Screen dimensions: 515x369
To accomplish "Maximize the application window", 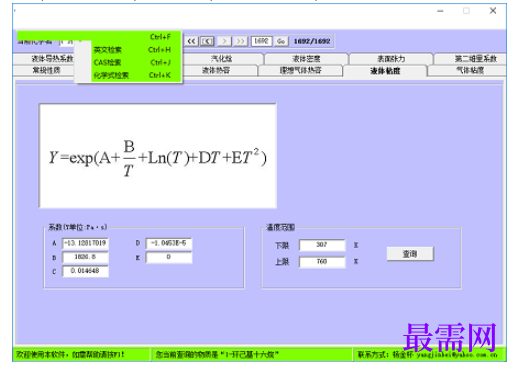I will [x=466, y=11].
